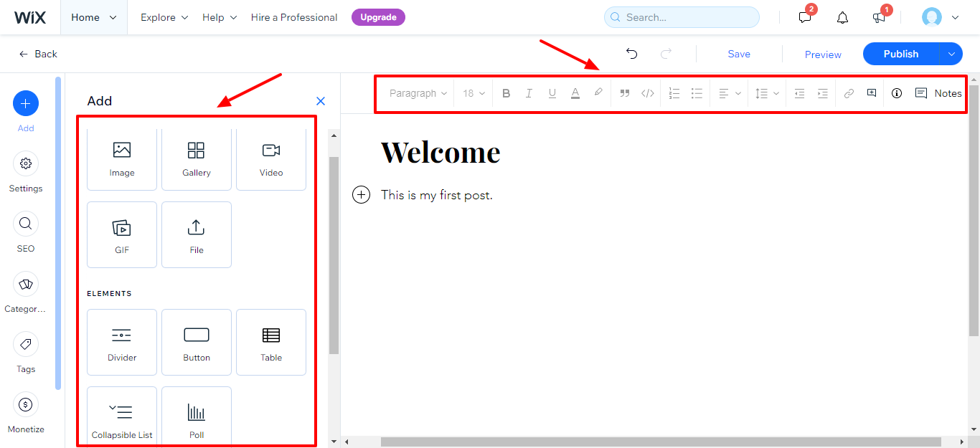
Task: Click Hire a Professional link
Action: coord(294,17)
